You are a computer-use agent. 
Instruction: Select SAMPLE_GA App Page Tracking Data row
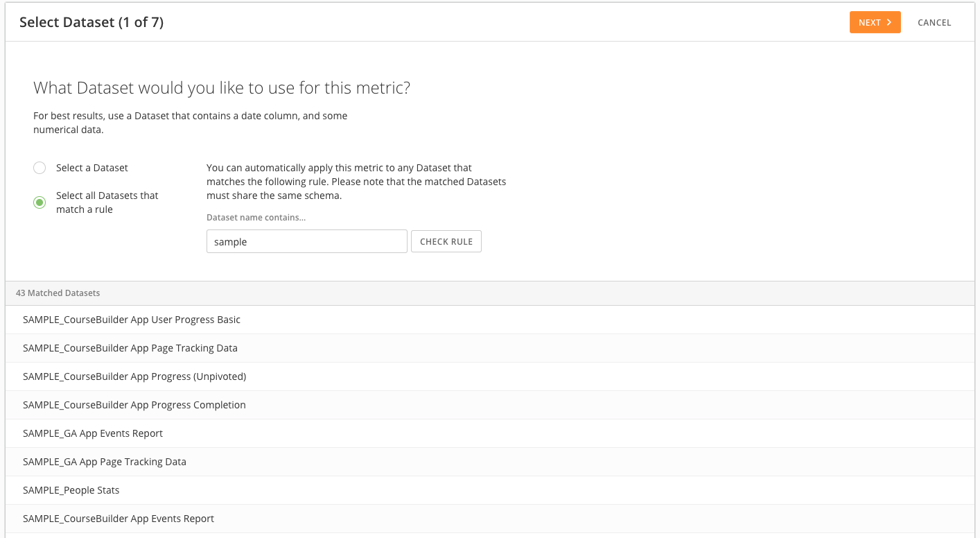[x=489, y=462]
